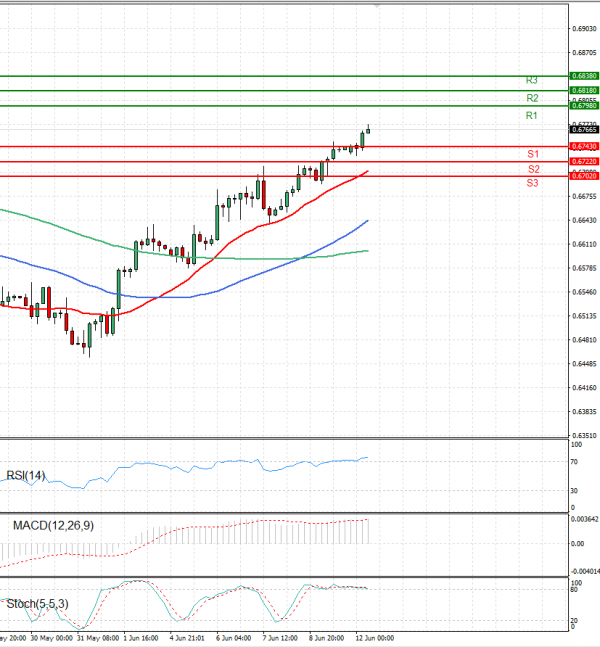The image size is (600, 647).
Task: Select the current price tag 0.67665
Action: coord(584,130)
